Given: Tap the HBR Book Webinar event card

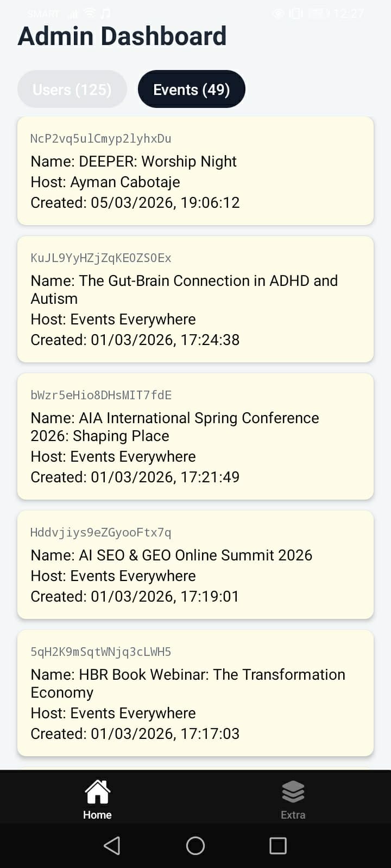Looking at the screenshot, I should pos(195,693).
